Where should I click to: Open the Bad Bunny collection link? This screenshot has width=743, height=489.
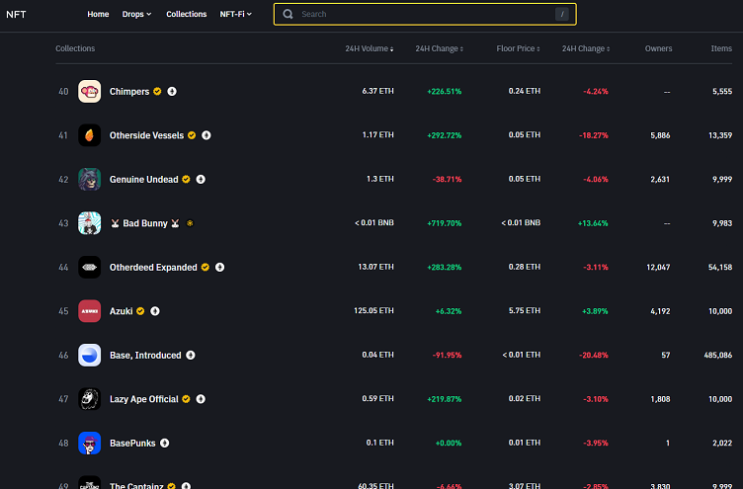tap(145, 223)
